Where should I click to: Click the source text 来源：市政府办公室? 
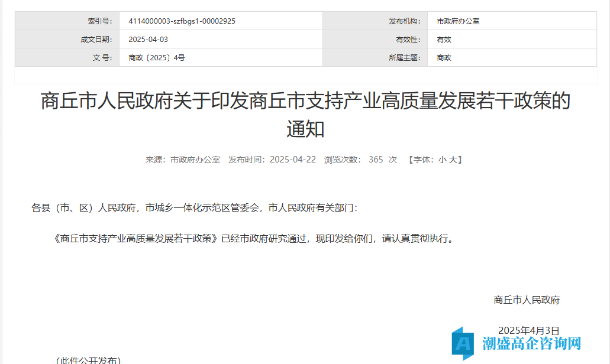pos(183,160)
